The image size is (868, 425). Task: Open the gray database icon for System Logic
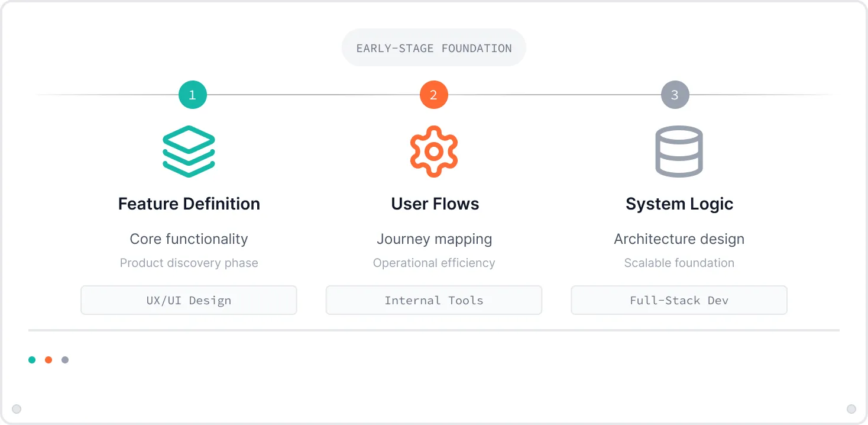click(679, 151)
